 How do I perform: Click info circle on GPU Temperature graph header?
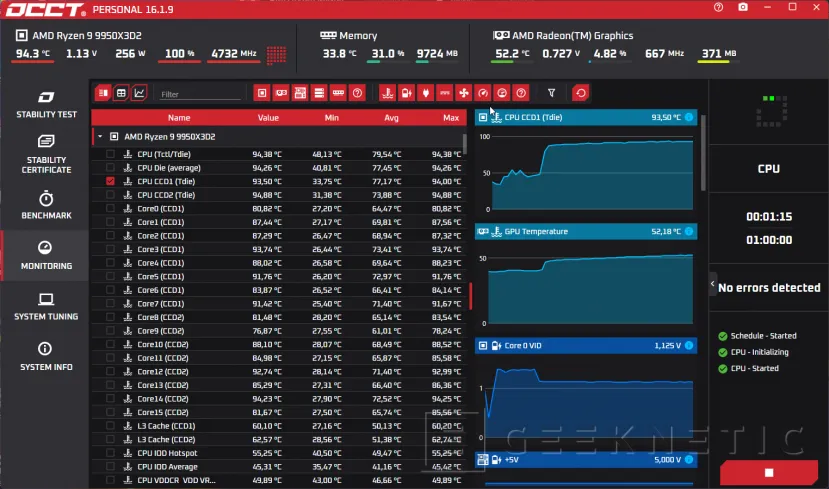click(689, 231)
